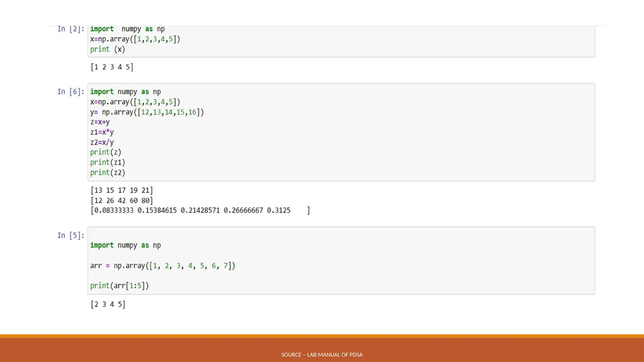Click the [2 3 4 5] output
This screenshot has height=362, width=644.
[108, 304]
